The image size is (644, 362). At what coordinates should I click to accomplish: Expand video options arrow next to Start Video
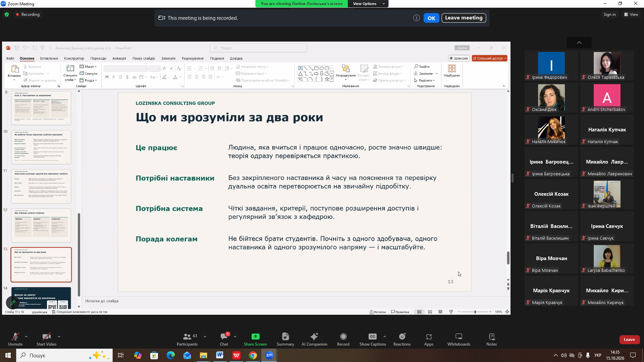pyautogui.click(x=59, y=336)
